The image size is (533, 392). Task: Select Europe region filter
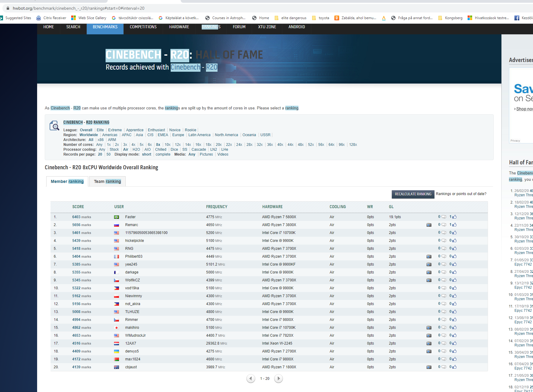click(x=178, y=135)
